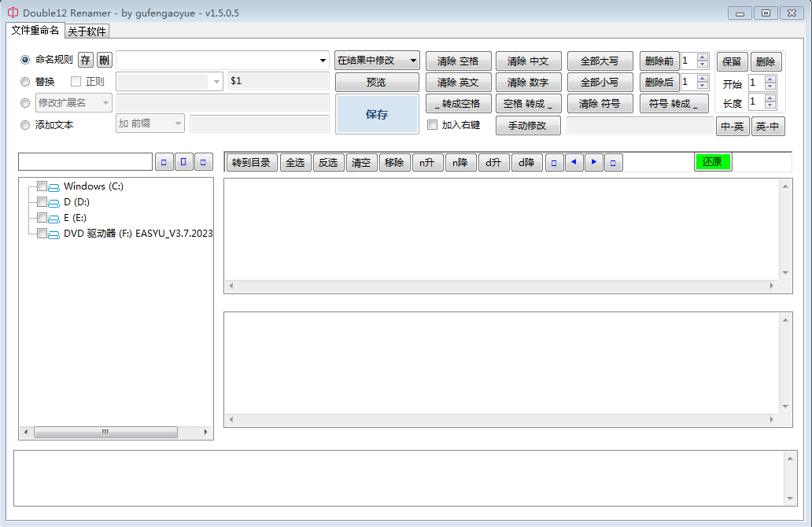Screen dimensions: 812x527
Task: Switch to the 关于软件 tab
Action: 87,31
